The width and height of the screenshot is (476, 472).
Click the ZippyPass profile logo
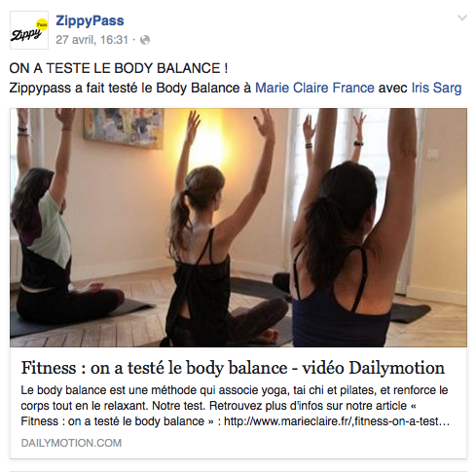tap(29, 30)
